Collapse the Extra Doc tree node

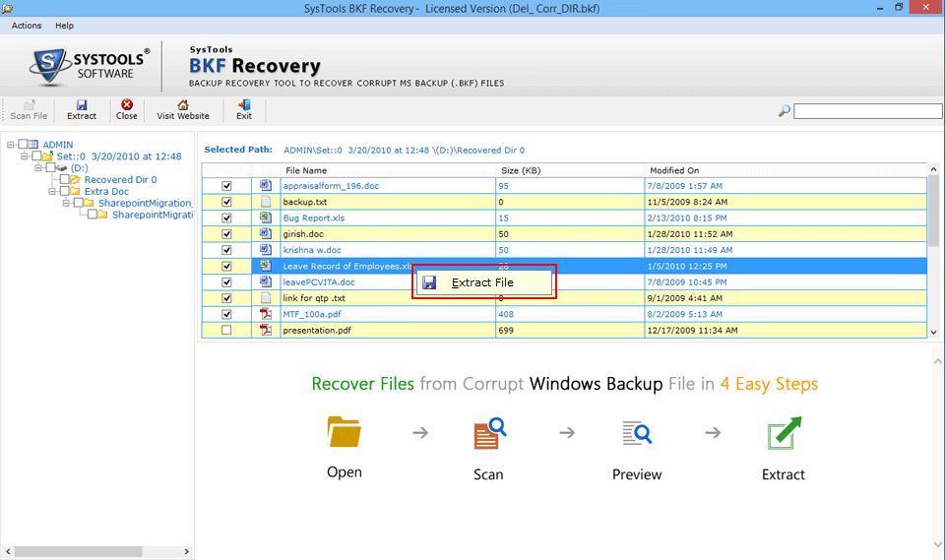click(52, 192)
